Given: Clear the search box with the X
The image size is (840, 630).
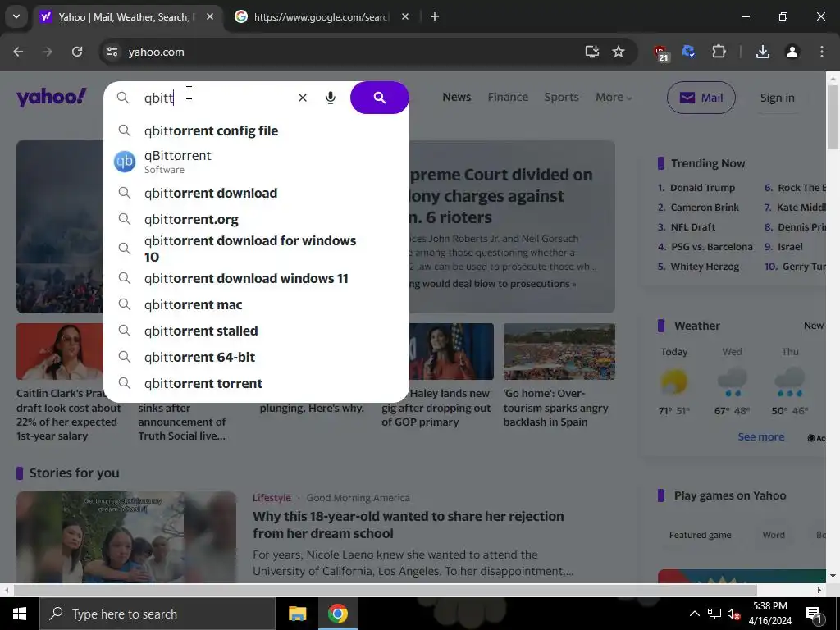Looking at the screenshot, I should (303, 98).
